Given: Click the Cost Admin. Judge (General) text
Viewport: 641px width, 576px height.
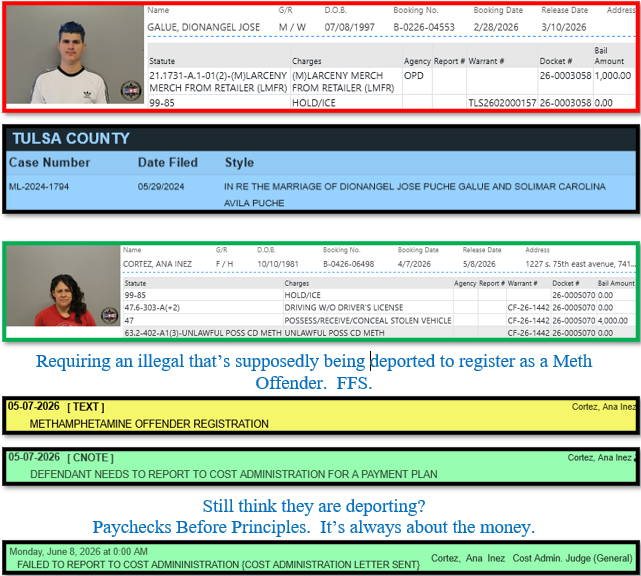Looking at the screenshot, I should pyautogui.click(x=572, y=558).
